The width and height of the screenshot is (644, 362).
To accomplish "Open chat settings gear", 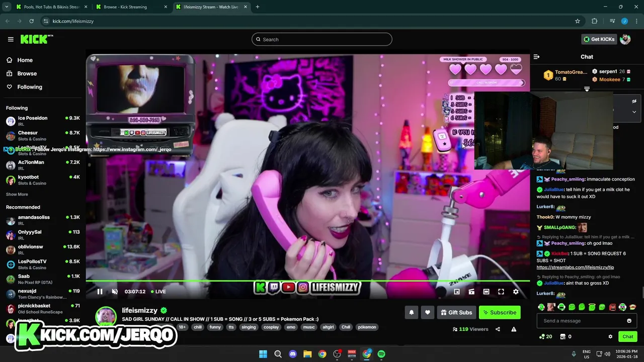I will click(610, 337).
